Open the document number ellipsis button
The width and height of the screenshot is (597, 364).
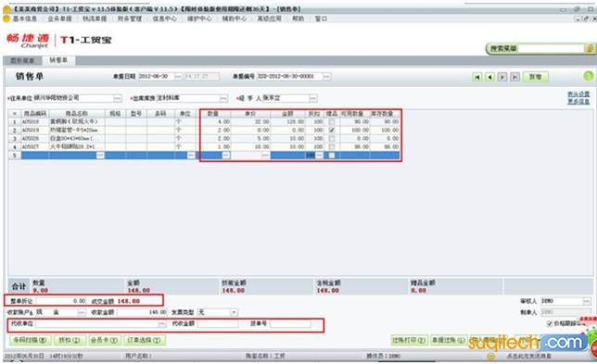pyautogui.click(x=326, y=77)
